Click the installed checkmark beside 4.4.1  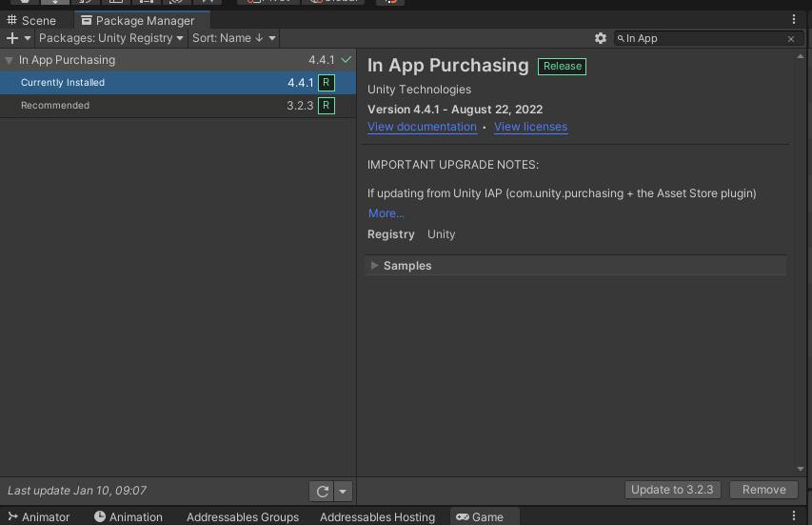tap(347, 60)
